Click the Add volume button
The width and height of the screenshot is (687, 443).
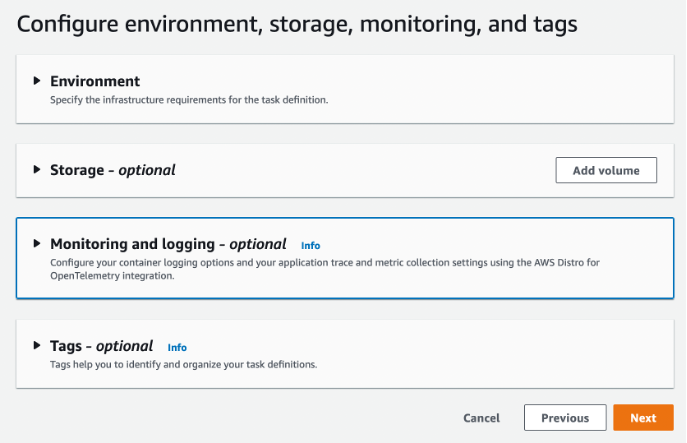click(605, 170)
